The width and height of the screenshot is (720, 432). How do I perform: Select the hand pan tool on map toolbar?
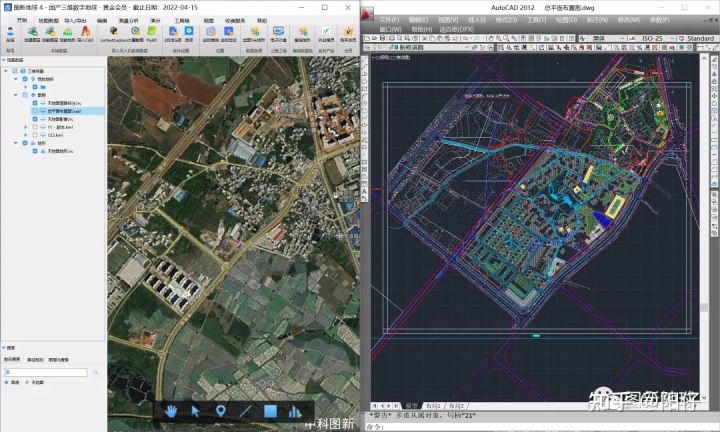pos(171,411)
